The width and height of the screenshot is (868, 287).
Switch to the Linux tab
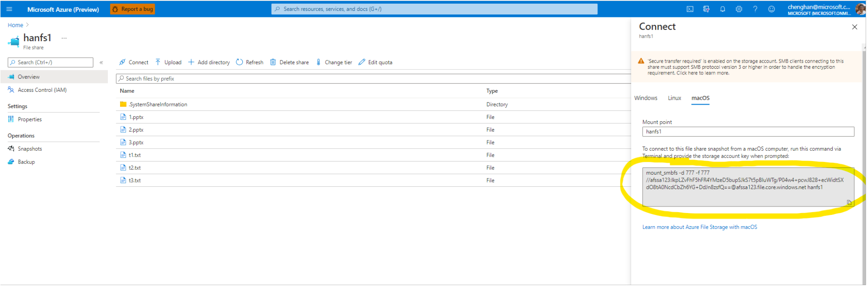click(x=674, y=98)
